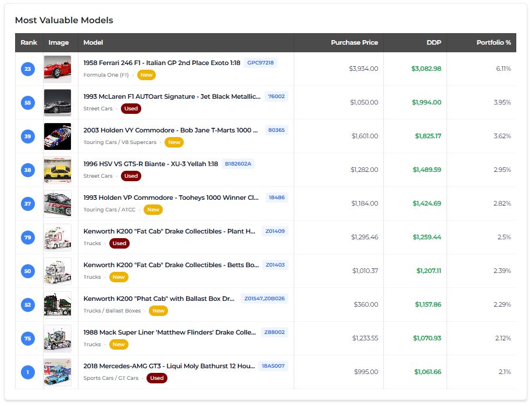Viewport: 532px width, 406px height.
Task: Sort by Portfolio % column header
Action: 493,42
